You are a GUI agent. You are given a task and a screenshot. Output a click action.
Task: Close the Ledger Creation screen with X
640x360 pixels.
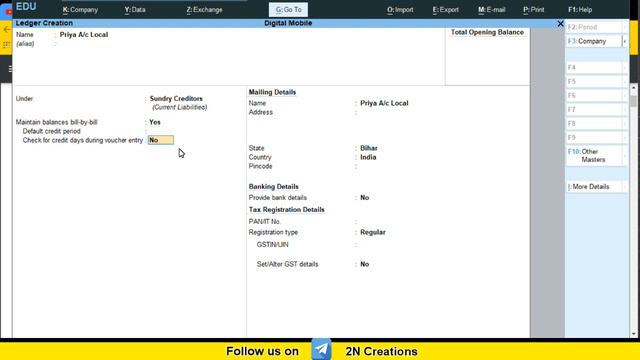pos(560,24)
